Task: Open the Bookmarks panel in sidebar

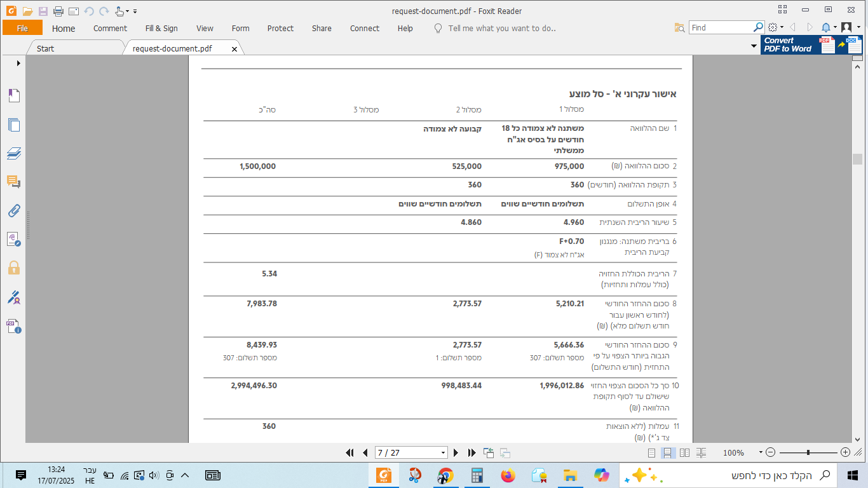Action: 14,96
